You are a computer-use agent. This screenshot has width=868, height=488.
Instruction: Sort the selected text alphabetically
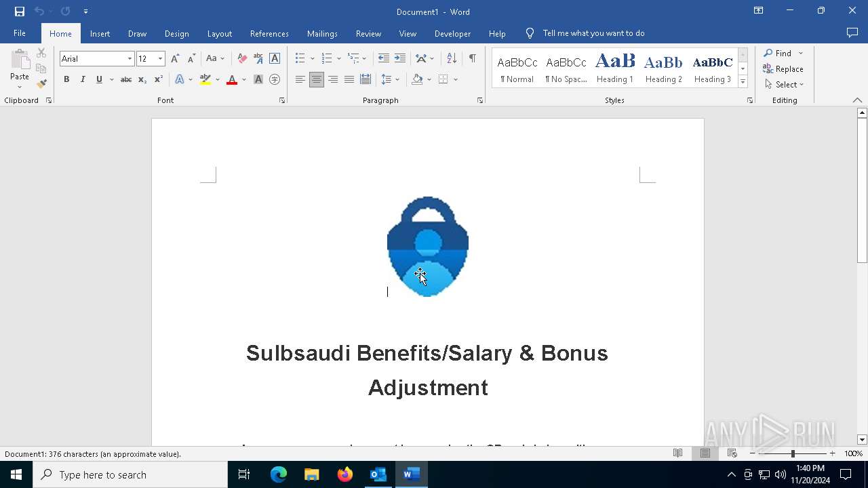452,58
